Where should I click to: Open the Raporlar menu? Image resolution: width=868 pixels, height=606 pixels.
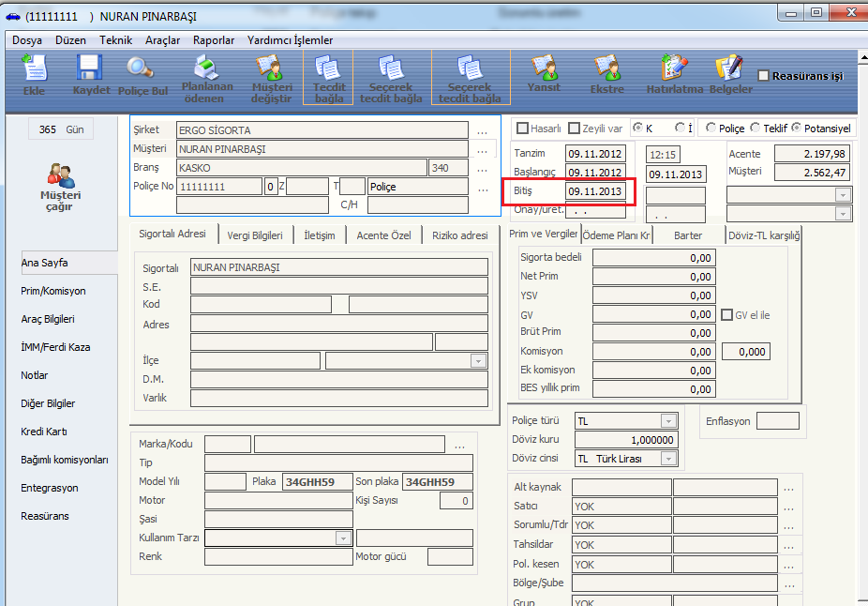[x=214, y=40]
